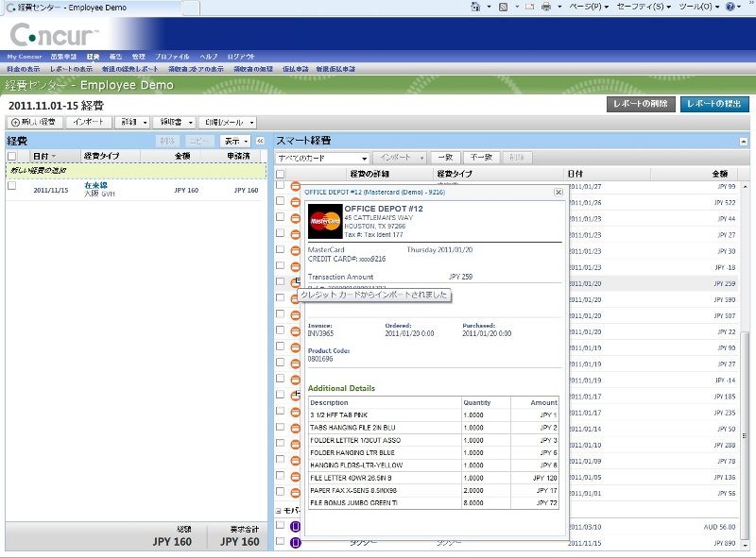The height and width of the screenshot is (558, 756).
Task: Tick the checkbox of the JPY 259 row
Action: coord(280,281)
